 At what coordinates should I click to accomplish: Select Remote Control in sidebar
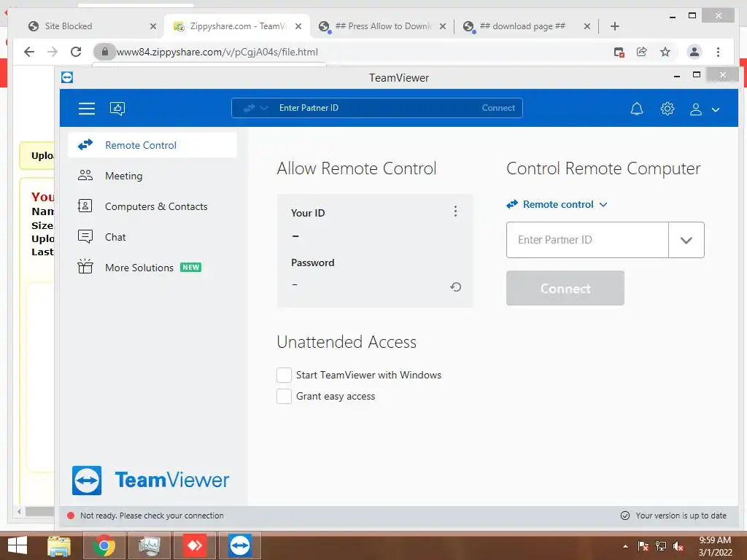point(152,145)
